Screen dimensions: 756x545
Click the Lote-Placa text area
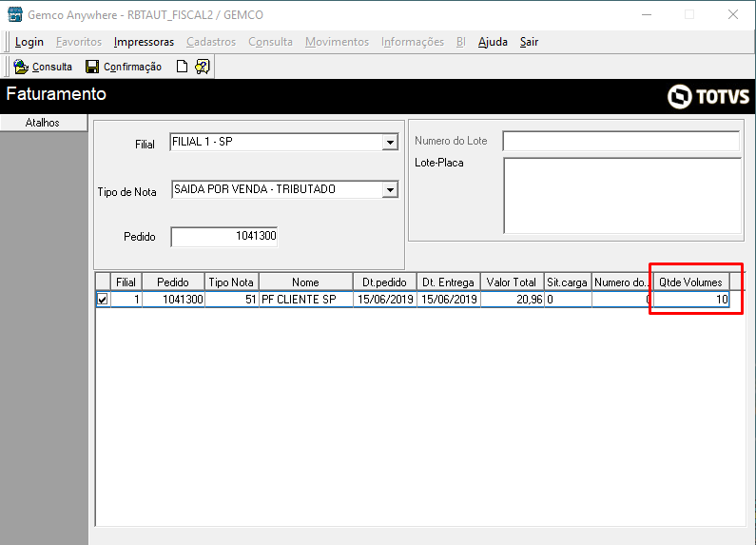tap(622, 195)
